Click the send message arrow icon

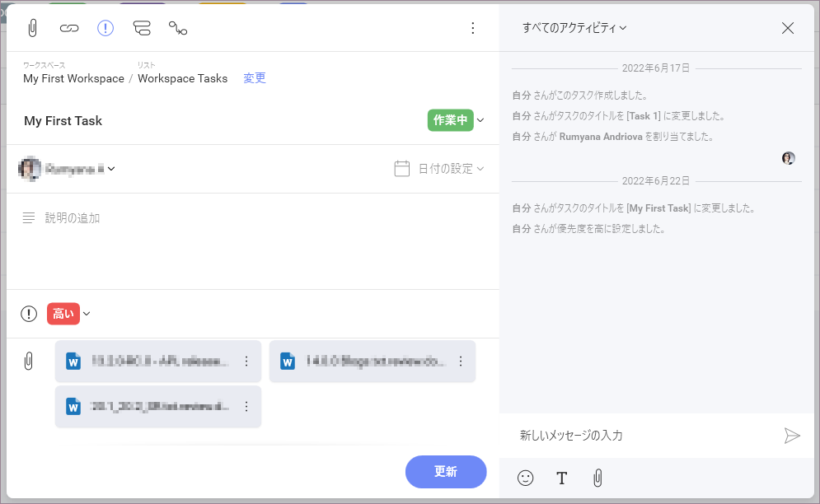792,436
